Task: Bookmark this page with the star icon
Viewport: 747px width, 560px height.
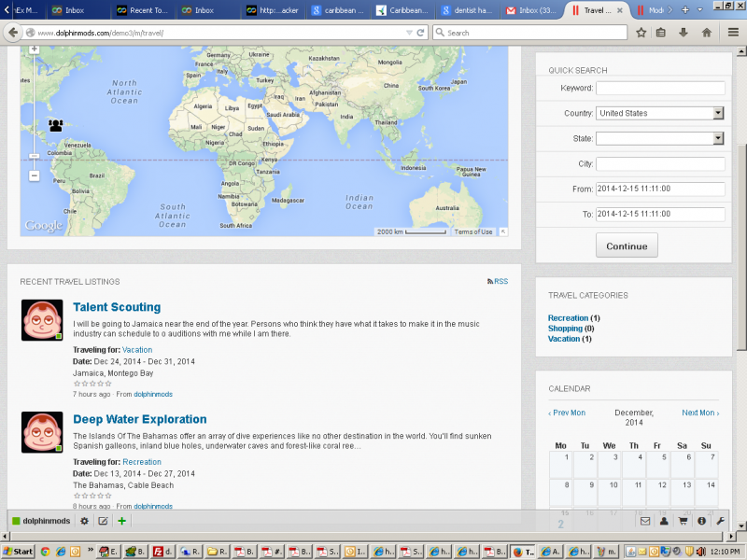Action: coord(641,32)
